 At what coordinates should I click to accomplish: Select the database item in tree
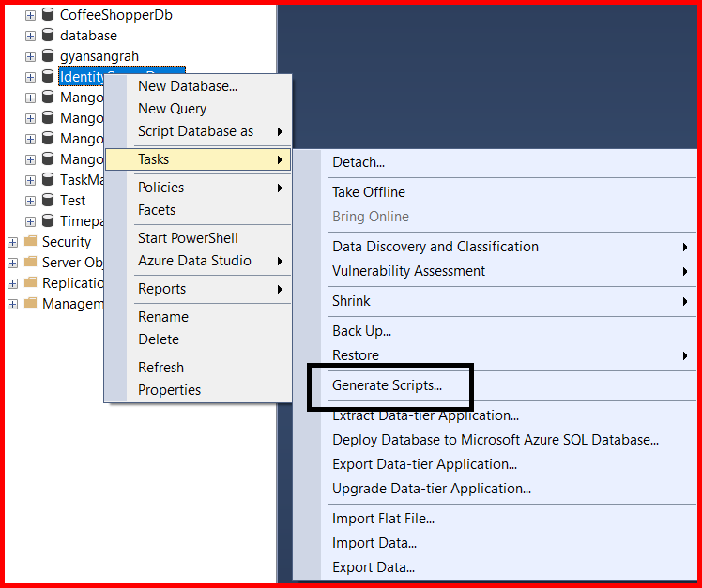click(88, 36)
